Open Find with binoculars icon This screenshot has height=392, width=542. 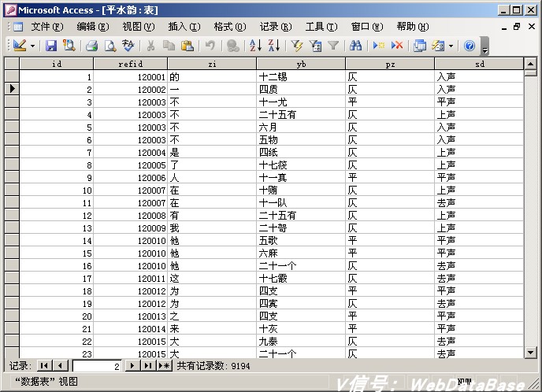[355, 45]
